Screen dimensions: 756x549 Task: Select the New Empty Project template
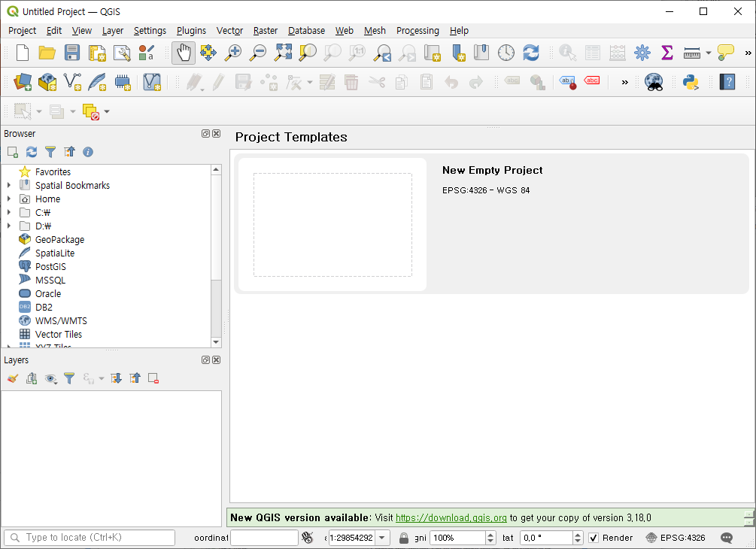(x=491, y=223)
